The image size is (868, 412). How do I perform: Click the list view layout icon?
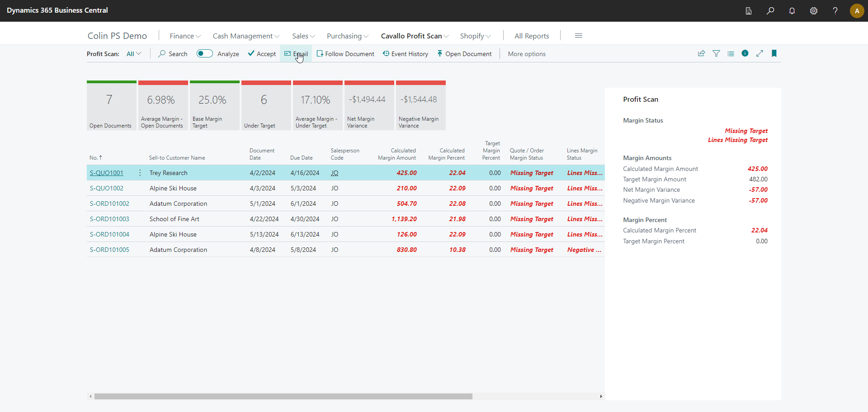coord(731,53)
